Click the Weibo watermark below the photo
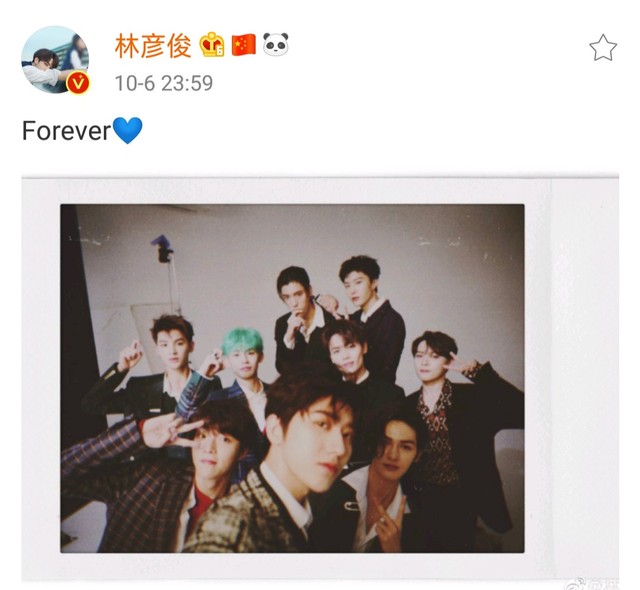This screenshot has width=640, height=590. click(x=593, y=584)
